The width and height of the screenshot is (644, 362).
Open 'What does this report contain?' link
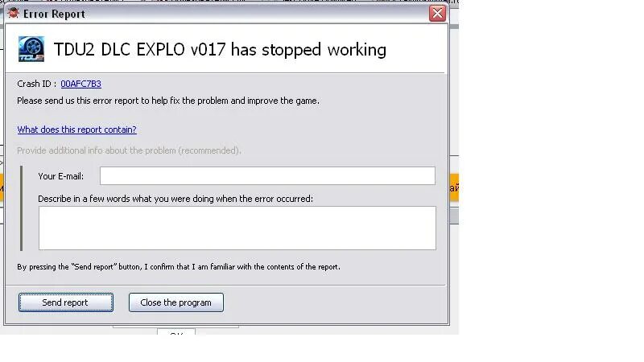(x=76, y=130)
